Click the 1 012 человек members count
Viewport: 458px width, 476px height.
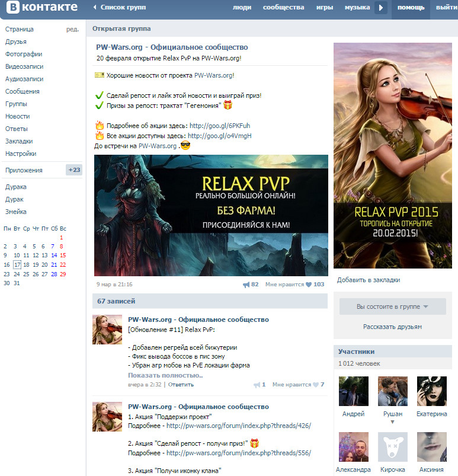point(359,364)
